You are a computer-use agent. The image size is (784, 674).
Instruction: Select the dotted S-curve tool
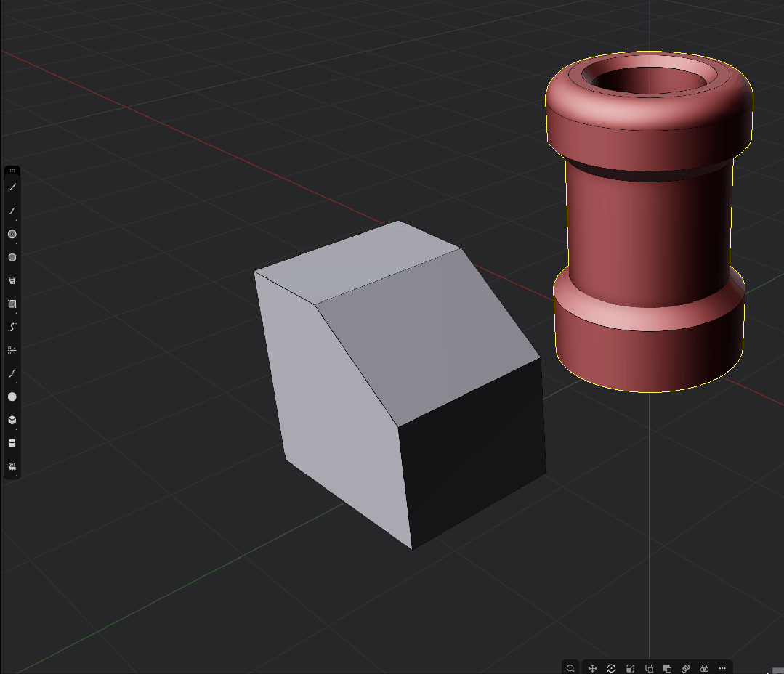pyautogui.click(x=12, y=327)
